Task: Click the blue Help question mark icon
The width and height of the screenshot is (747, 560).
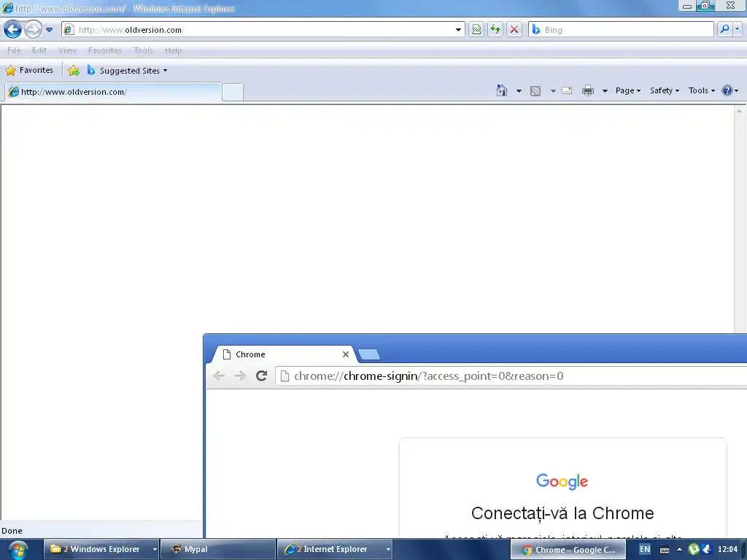Action: (x=727, y=90)
